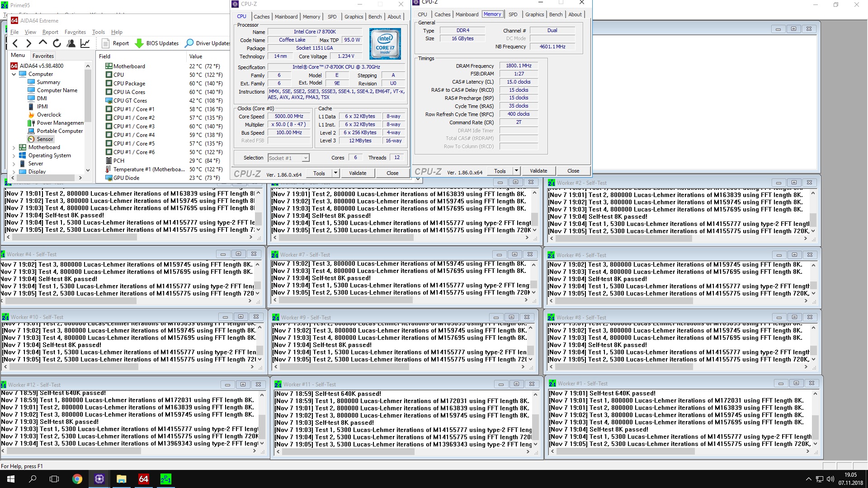Switch to the Favorites tab in AIDA64
The image size is (868, 488).
43,56
